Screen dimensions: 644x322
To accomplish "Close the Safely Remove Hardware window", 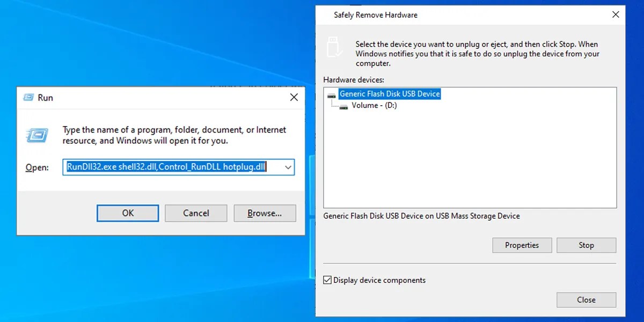I will (616, 14).
